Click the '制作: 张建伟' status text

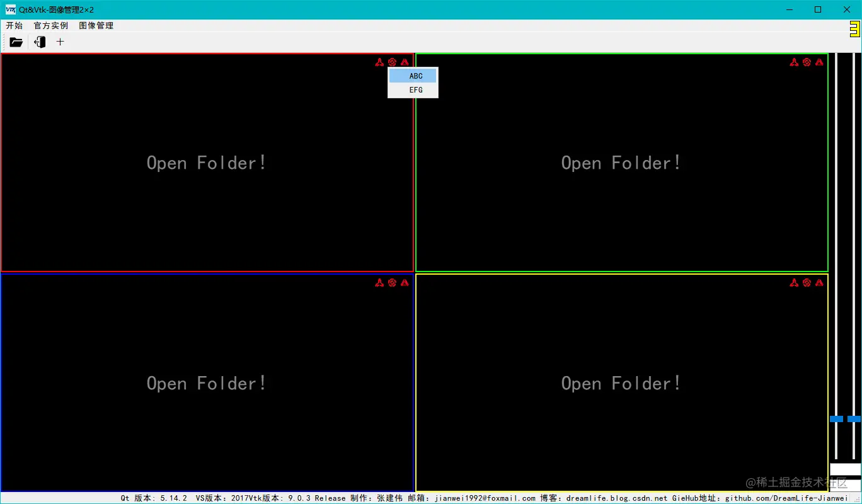pos(376,498)
